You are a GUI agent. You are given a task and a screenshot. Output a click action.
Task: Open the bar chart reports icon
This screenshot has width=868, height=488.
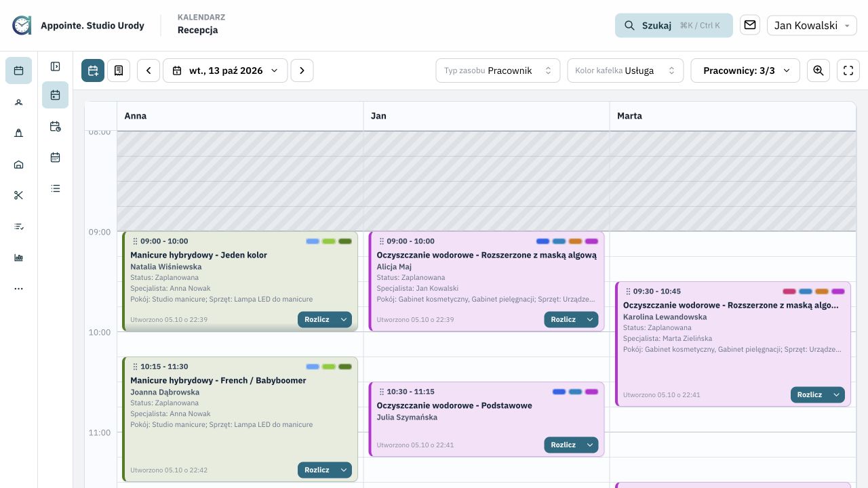(x=18, y=258)
